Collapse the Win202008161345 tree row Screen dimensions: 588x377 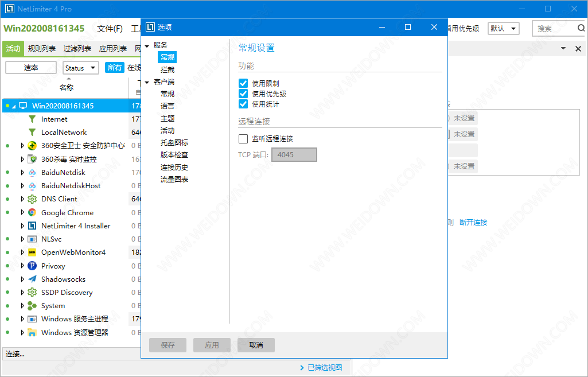14,107
